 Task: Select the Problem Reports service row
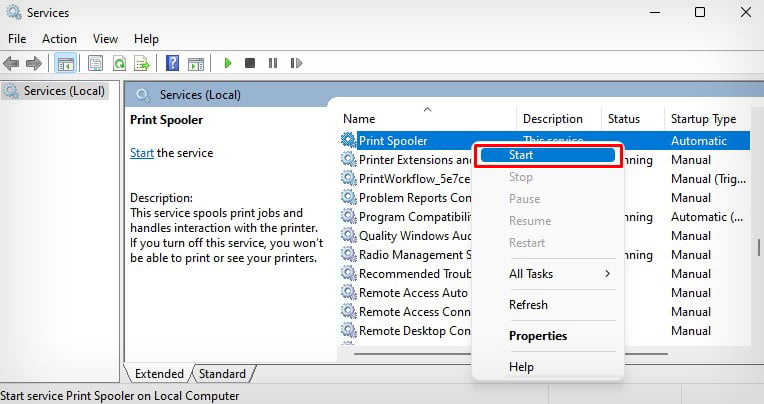[414, 198]
